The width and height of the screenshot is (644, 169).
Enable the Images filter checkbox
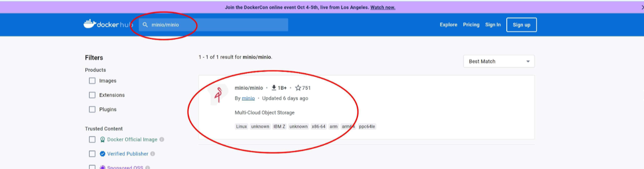click(92, 81)
